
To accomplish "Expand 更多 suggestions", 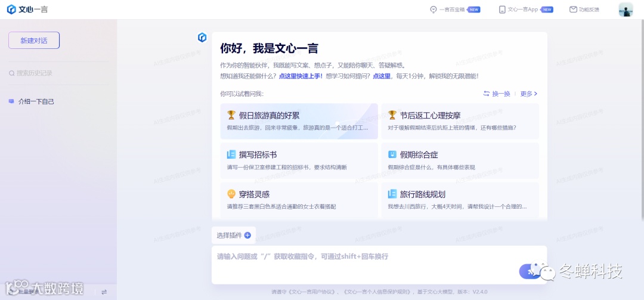I will pyautogui.click(x=529, y=94).
